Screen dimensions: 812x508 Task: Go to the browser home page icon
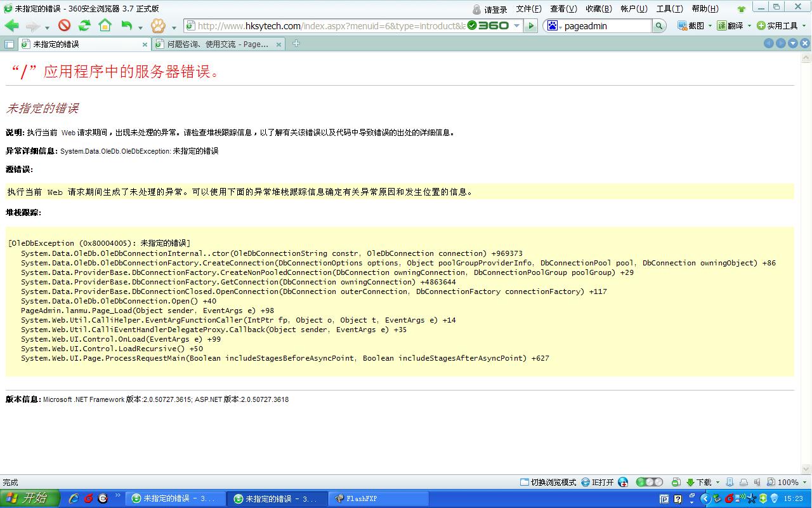105,25
